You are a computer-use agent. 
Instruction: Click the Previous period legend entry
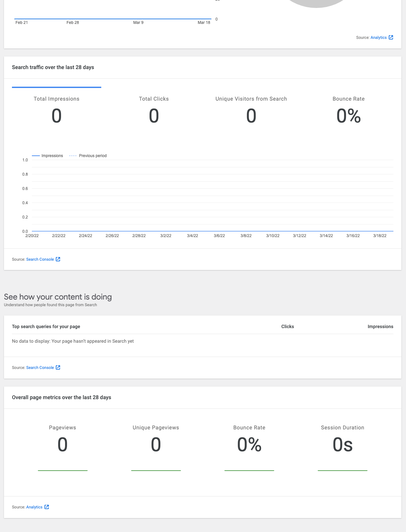click(x=88, y=156)
